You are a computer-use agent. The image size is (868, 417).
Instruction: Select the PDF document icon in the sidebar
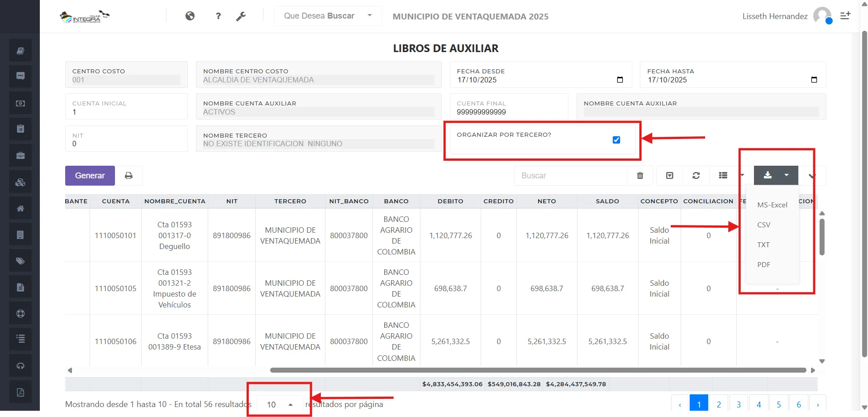pyautogui.click(x=20, y=392)
